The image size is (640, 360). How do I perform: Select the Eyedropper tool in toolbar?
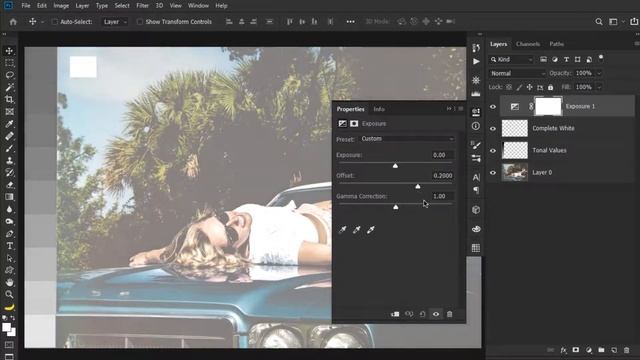[9, 124]
